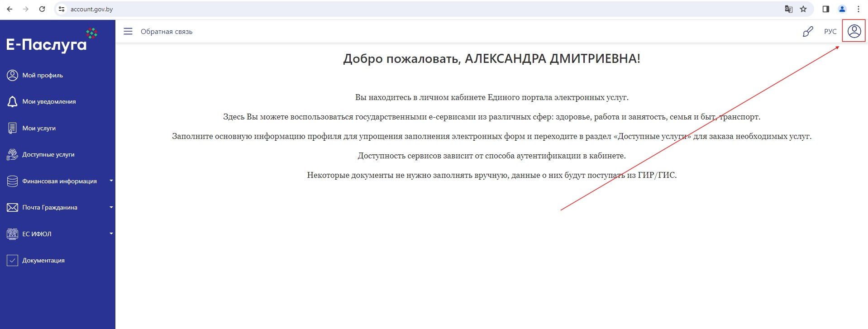Click the profile person icon in sidebar
Viewport: 868px width, 329px height.
(12, 75)
